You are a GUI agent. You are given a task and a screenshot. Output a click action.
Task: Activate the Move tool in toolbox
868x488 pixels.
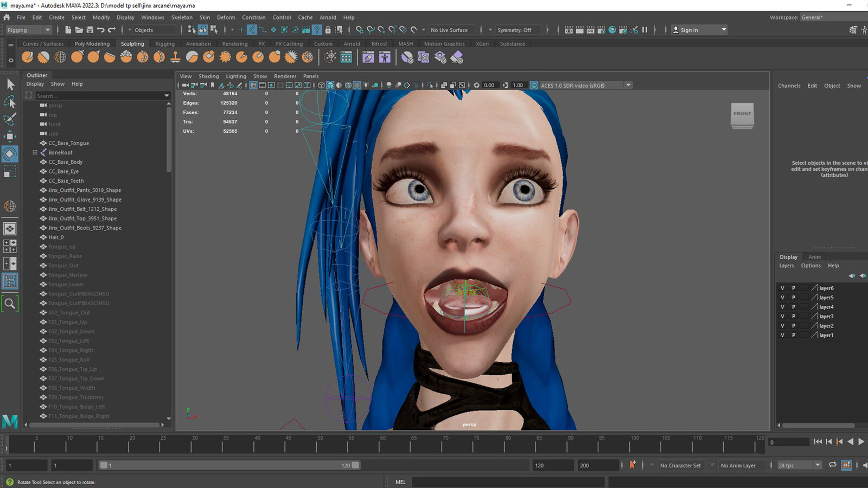[x=10, y=137]
